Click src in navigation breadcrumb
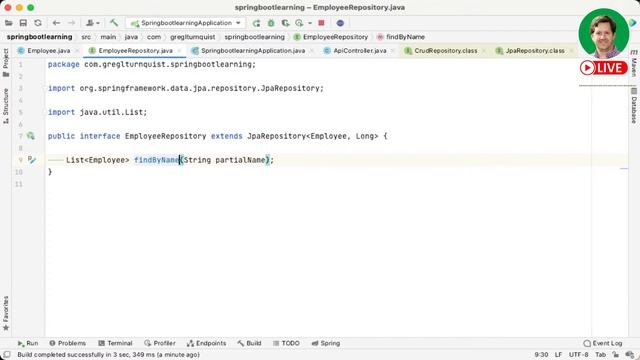Viewport: 640px width, 360px height. [x=86, y=37]
